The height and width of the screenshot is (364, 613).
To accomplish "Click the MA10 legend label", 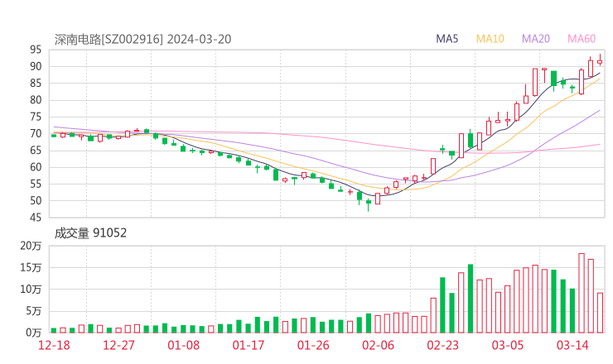I will coord(490,39).
